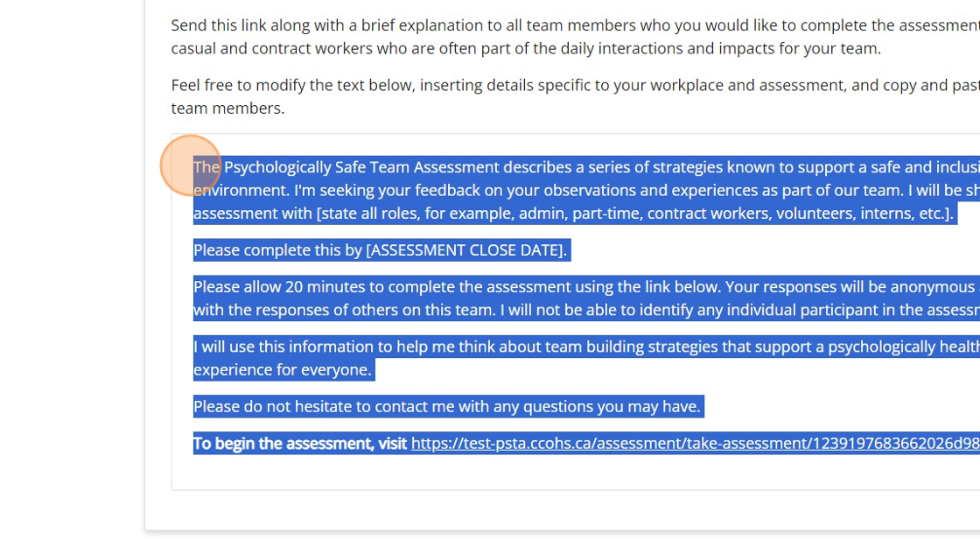This screenshot has height=547, width=980.
Task: Click the "Please complete this by" text
Action: 277,250
